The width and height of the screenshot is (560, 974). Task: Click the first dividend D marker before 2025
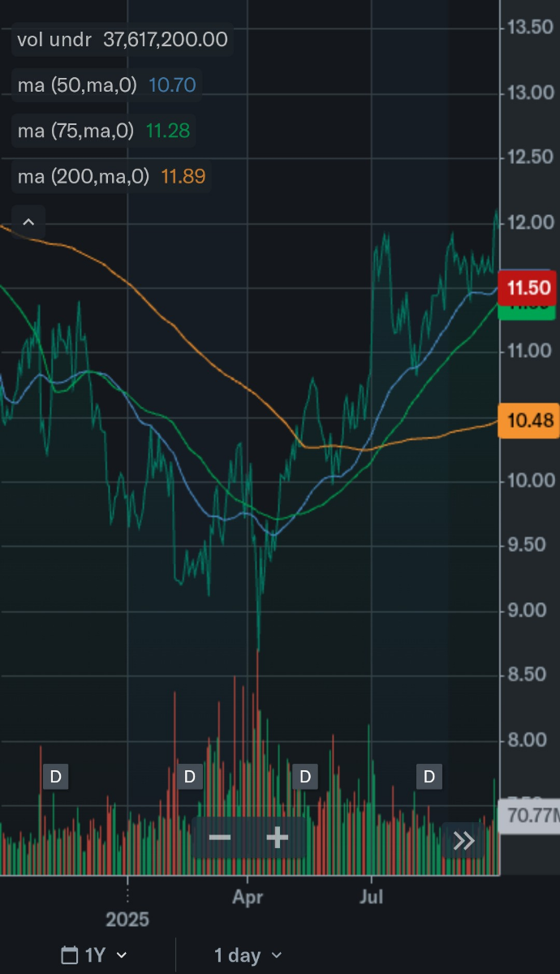pos(55,777)
